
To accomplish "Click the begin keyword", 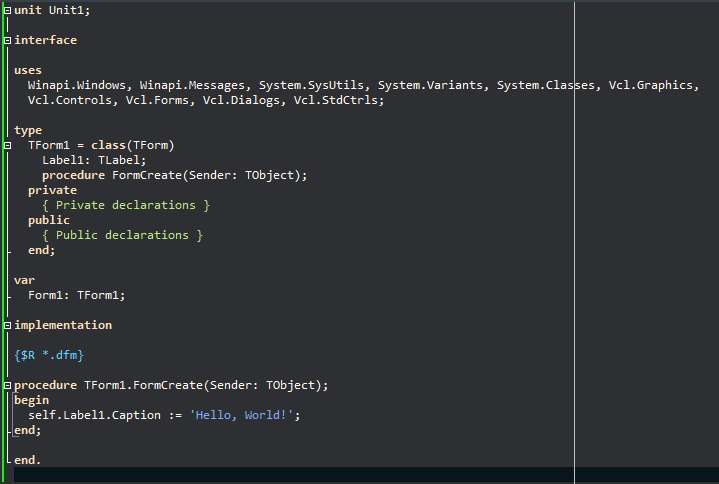I will tap(31, 400).
